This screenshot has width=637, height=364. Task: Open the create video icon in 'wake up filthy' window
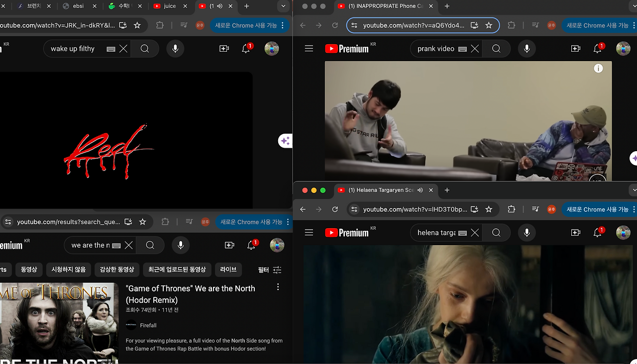click(224, 49)
